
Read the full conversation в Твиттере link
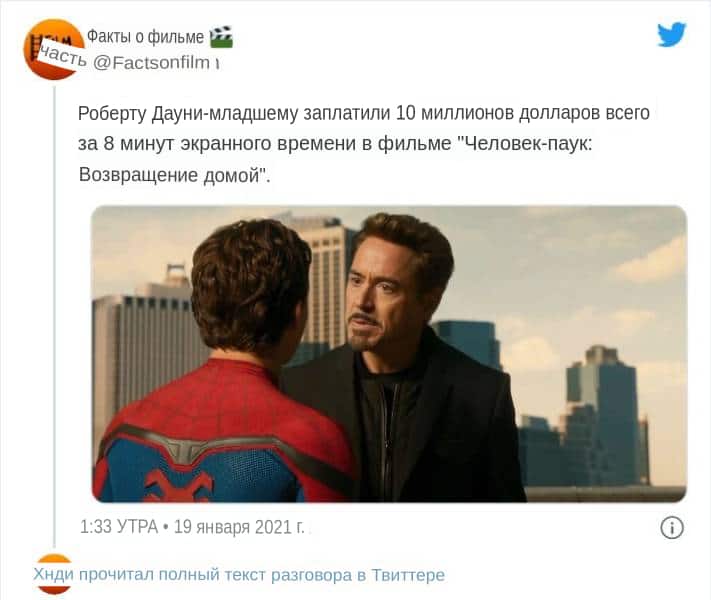click(x=239, y=575)
